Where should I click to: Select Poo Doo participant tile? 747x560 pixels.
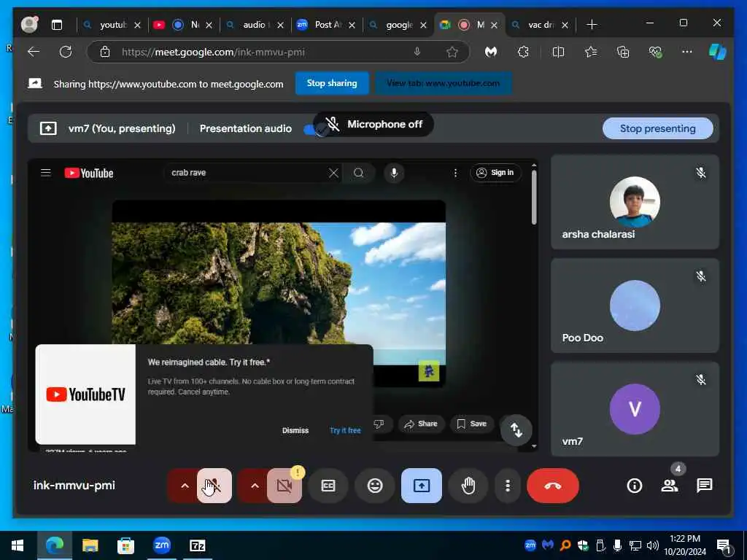635,306
